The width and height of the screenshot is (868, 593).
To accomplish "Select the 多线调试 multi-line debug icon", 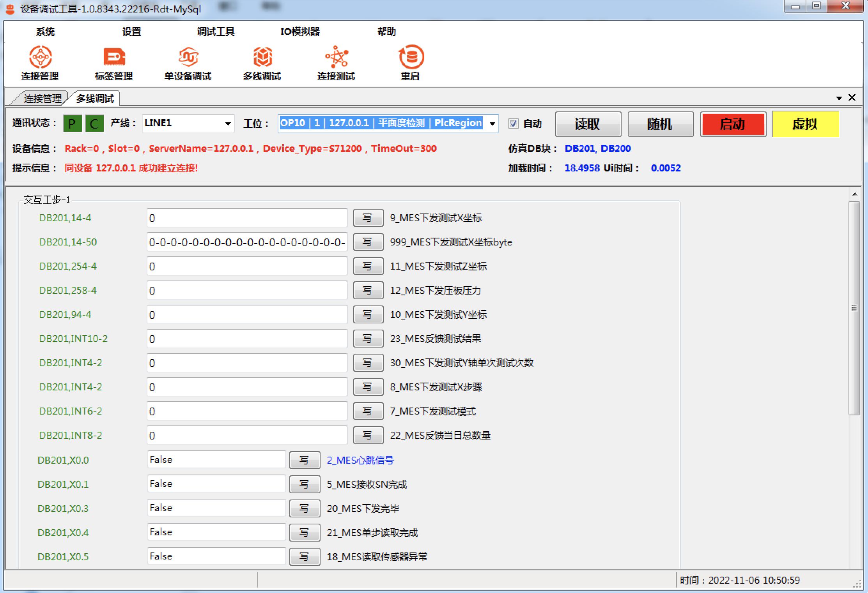I will 262,57.
